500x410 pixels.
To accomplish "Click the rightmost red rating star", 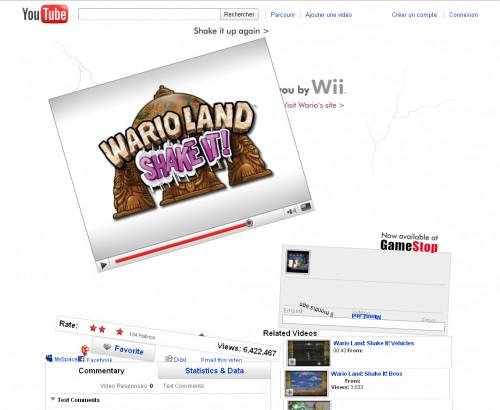I will point(119,332).
